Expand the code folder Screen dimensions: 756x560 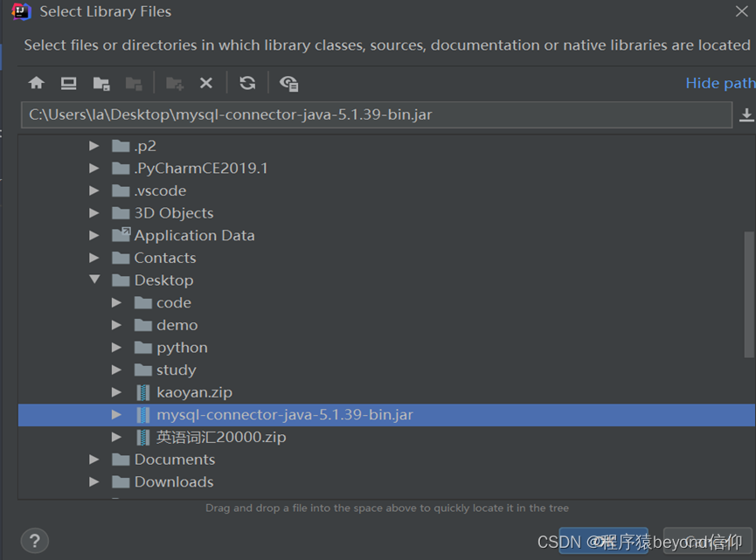click(116, 302)
